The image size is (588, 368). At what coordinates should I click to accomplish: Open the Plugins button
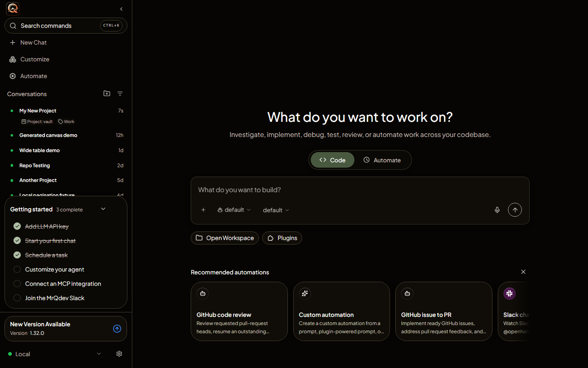[x=282, y=238]
